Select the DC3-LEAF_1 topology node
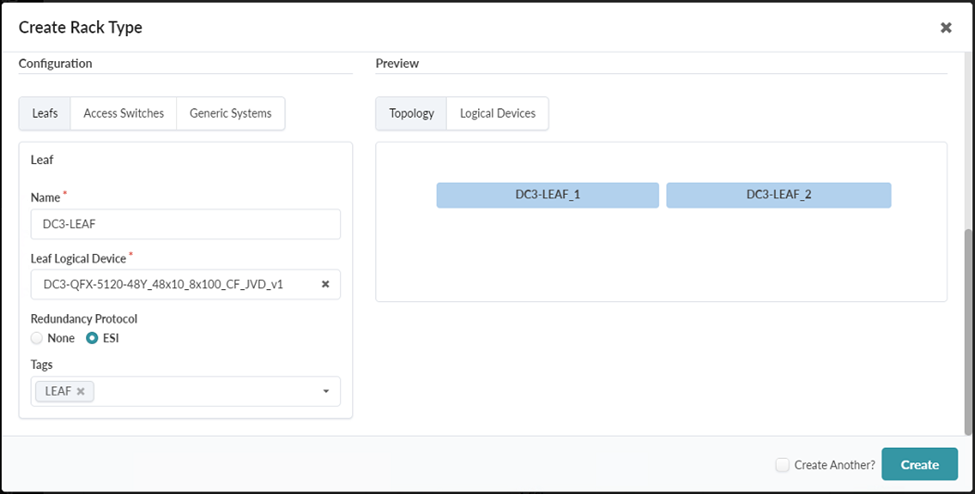 pos(547,195)
